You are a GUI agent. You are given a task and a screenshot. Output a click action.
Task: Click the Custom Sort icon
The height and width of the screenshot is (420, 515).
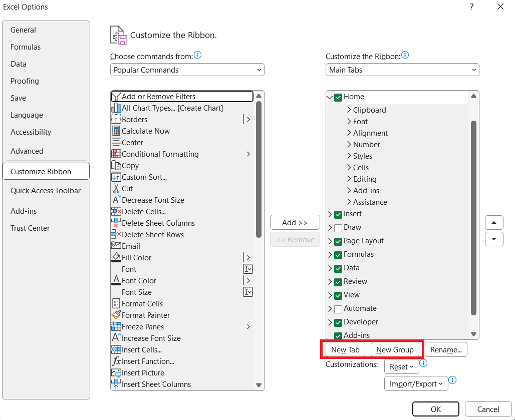coord(116,177)
